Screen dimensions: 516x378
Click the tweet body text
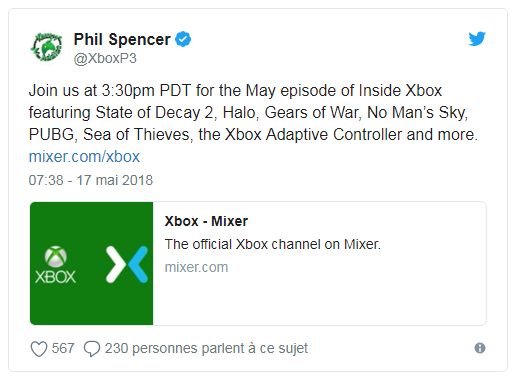(x=253, y=113)
